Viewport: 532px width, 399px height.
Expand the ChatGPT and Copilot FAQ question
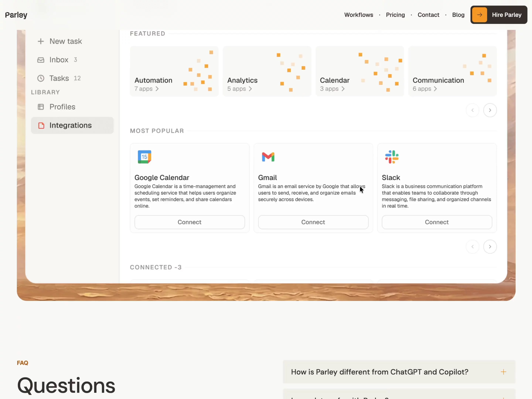coord(399,372)
